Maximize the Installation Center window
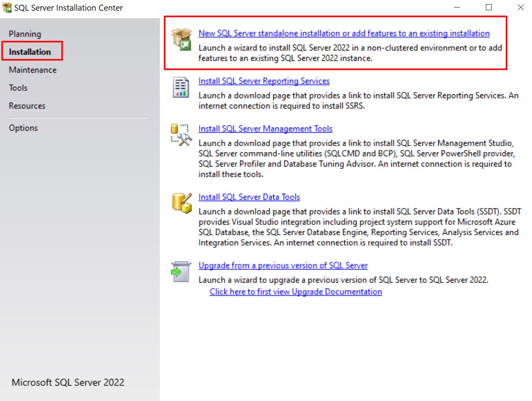Screen dimensions: 532x401 click(x=489, y=7)
